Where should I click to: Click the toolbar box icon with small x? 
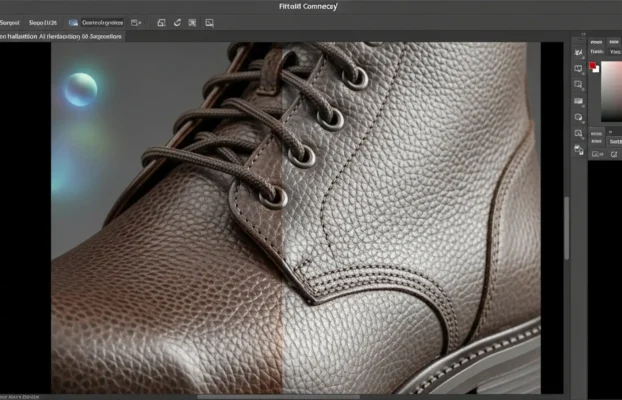coord(136,23)
